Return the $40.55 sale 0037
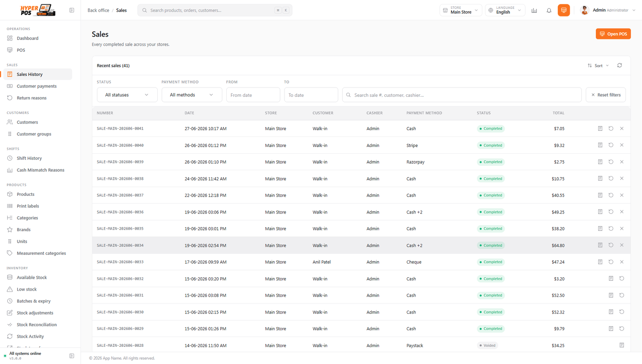 coord(611,195)
